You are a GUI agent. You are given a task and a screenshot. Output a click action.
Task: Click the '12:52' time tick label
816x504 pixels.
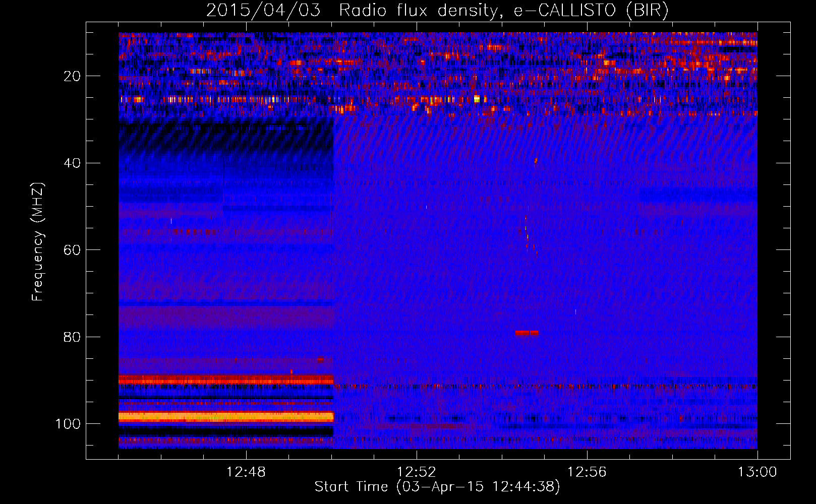pyautogui.click(x=417, y=472)
